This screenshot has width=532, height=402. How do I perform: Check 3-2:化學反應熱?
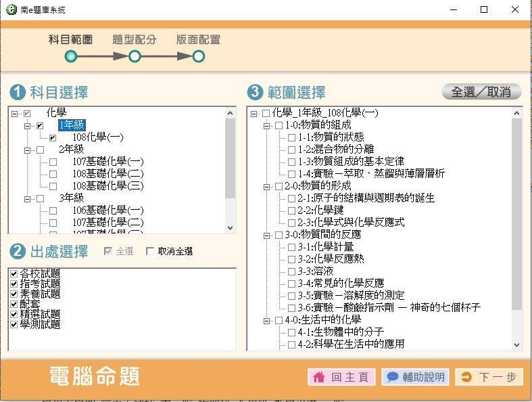[x=291, y=260]
